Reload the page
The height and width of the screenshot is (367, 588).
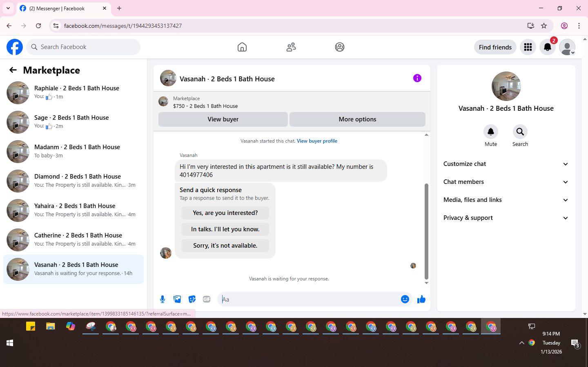38,26
